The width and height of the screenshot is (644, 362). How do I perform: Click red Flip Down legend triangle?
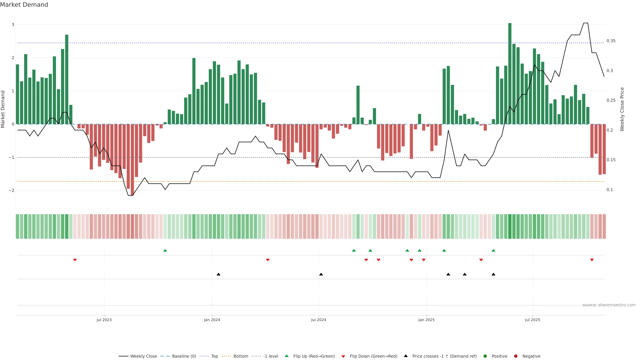coord(343,356)
